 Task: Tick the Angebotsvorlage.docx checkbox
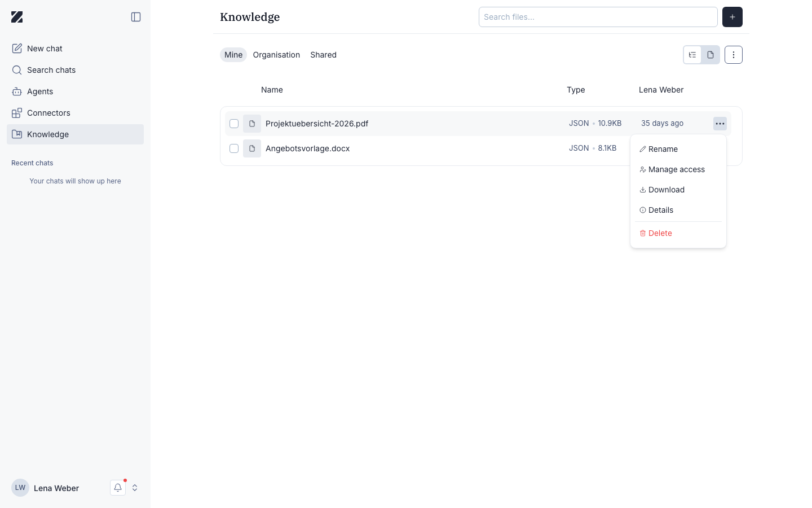click(x=234, y=148)
